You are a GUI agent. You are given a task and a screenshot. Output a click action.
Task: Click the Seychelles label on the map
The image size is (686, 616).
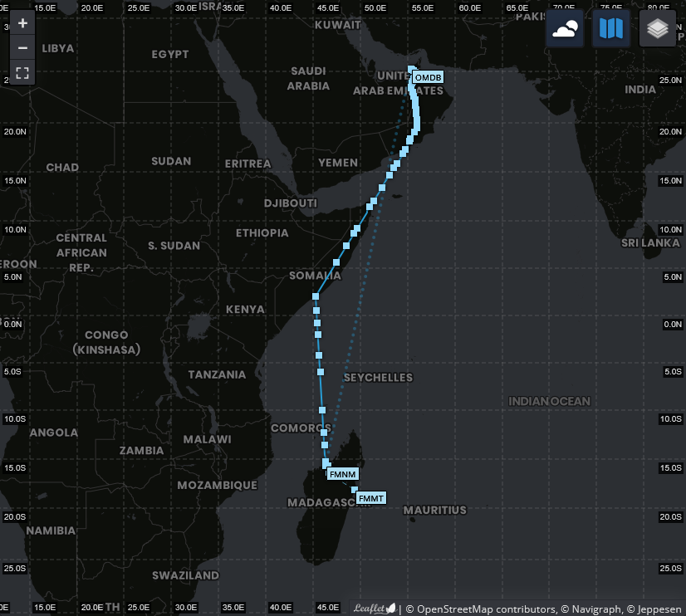click(378, 377)
